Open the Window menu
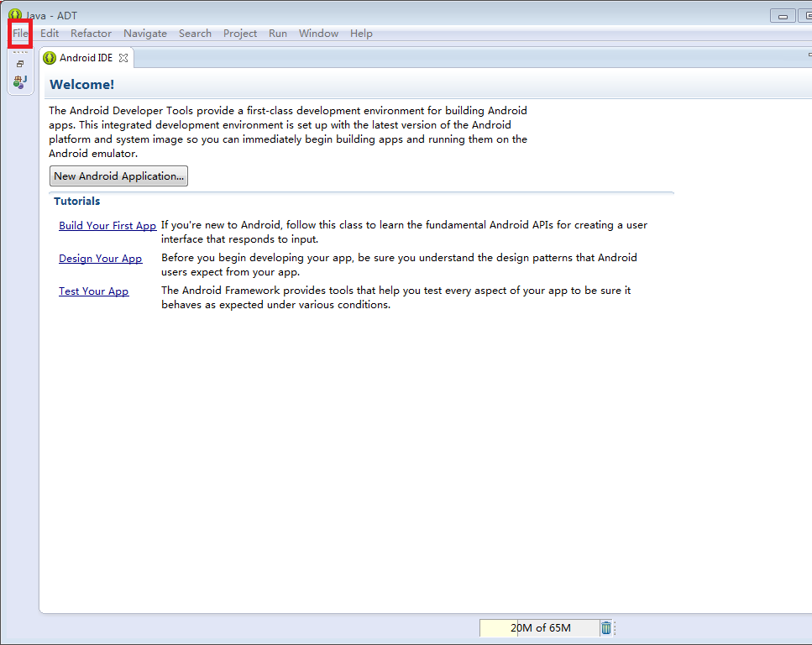 318,33
